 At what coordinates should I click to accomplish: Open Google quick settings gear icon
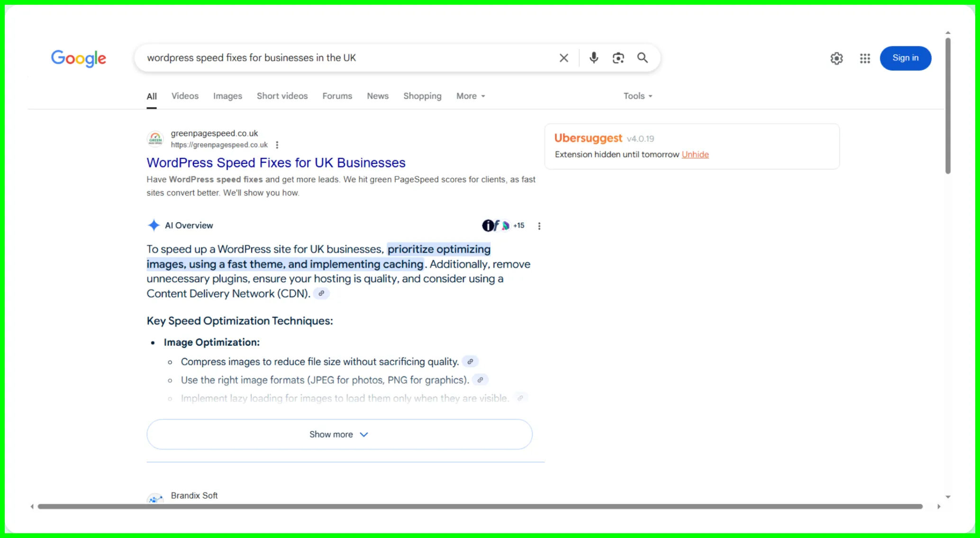pos(836,58)
